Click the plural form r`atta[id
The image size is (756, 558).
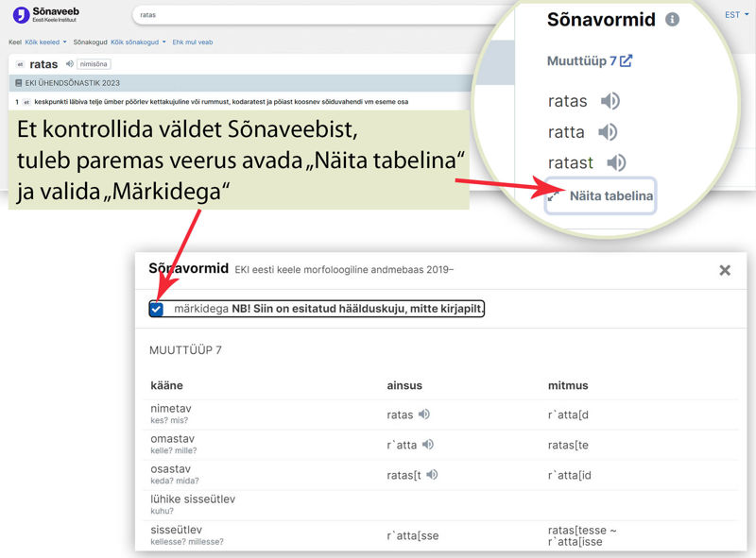click(570, 476)
